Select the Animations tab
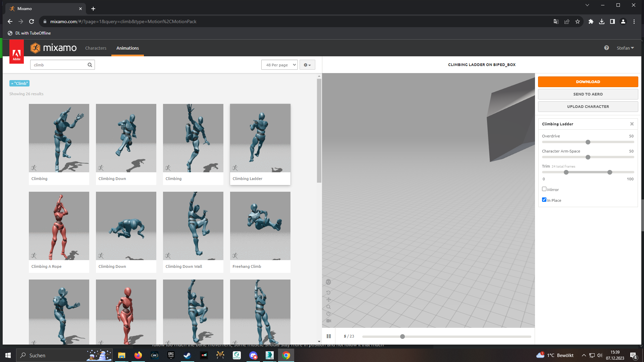This screenshot has width=644, height=362. point(127,48)
